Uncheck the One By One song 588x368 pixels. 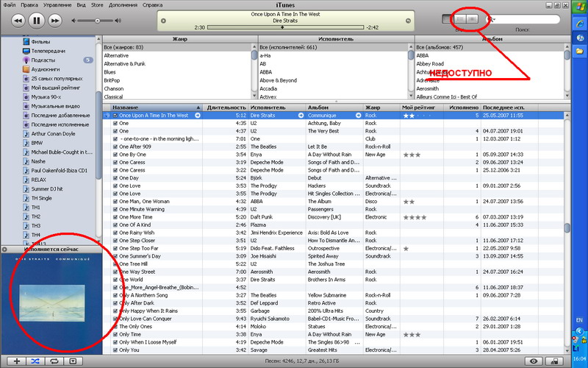tap(115, 155)
